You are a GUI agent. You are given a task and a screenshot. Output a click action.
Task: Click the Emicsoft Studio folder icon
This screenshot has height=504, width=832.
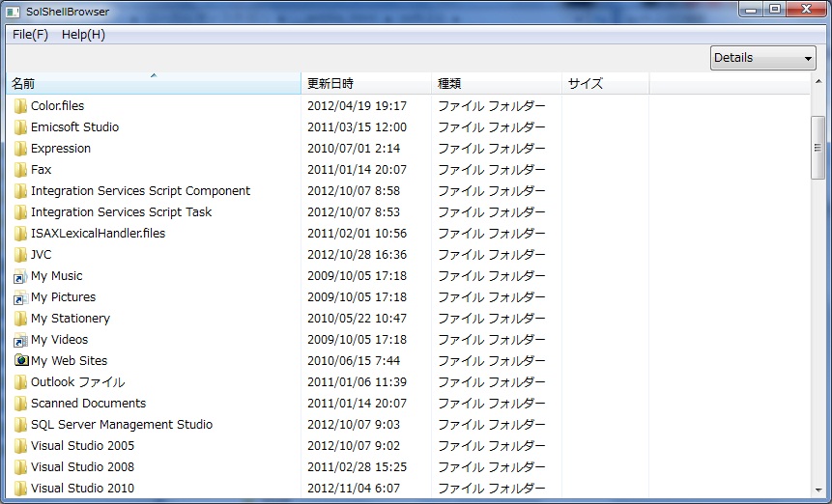point(20,127)
